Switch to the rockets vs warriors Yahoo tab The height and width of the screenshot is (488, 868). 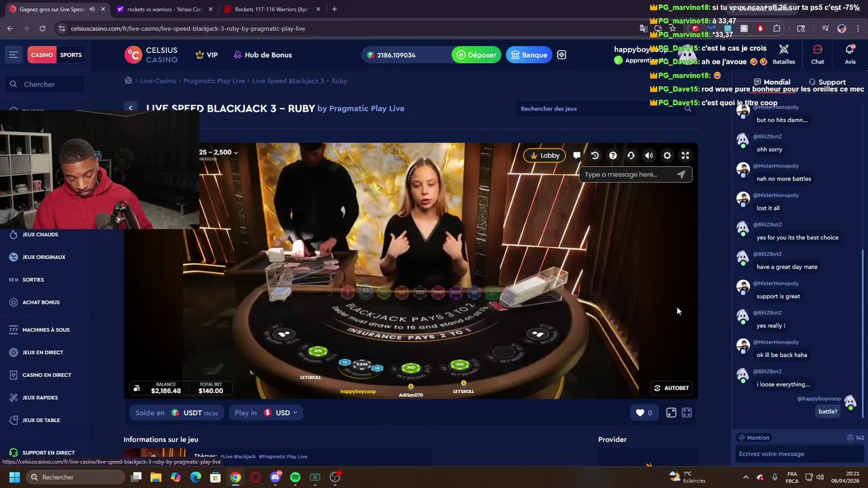click(163, 9)
